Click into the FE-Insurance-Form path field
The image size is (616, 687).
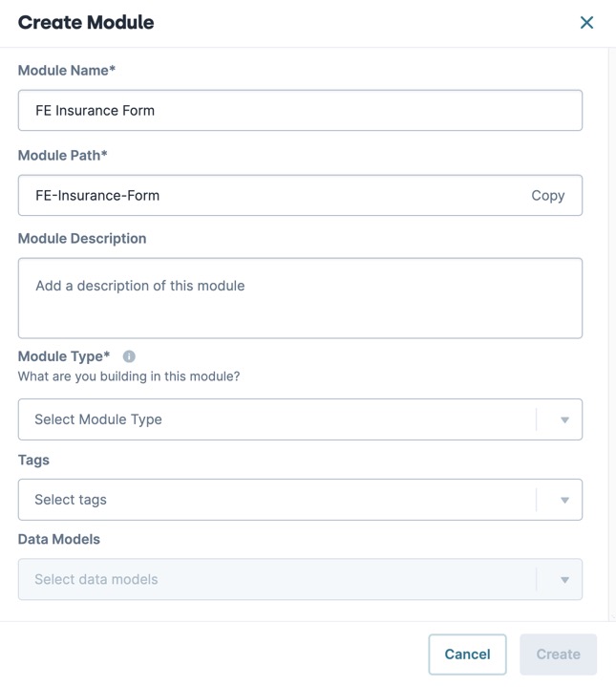point(271,196)
